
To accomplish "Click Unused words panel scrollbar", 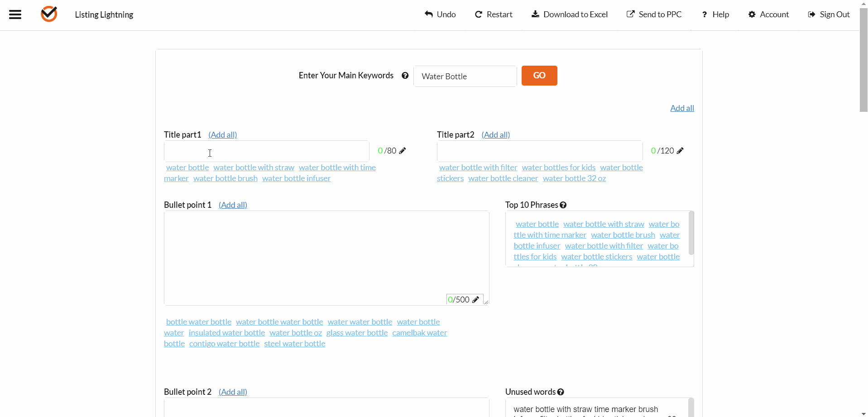I will (x=691, y=407).
